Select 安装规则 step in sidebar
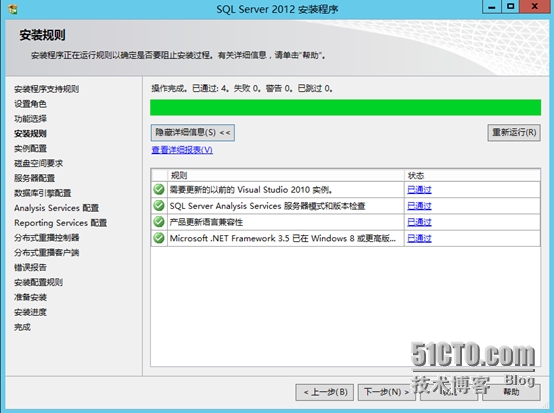The image size is (554, 413). [x=30, y=134]
